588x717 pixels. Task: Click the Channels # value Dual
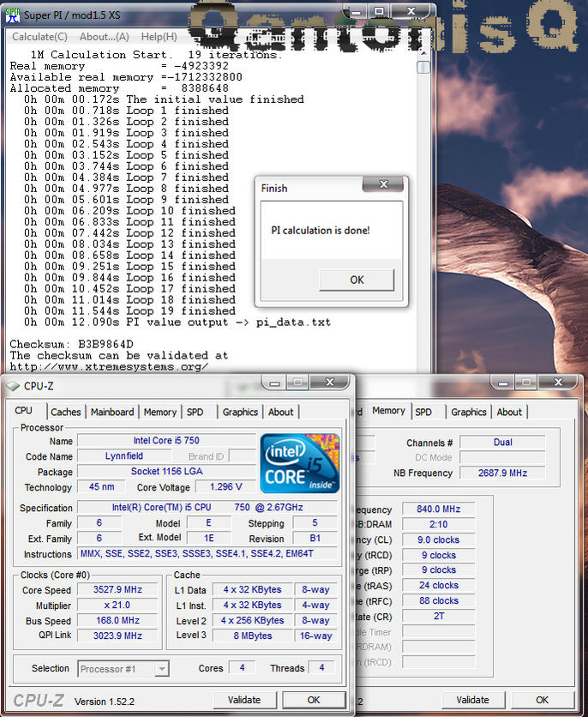502,443
